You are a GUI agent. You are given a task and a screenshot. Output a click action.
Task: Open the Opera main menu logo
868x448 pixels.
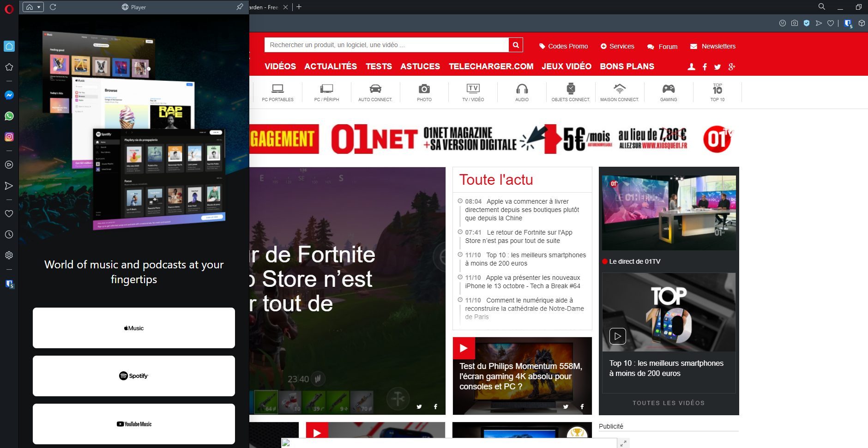(x=9, y=9)
